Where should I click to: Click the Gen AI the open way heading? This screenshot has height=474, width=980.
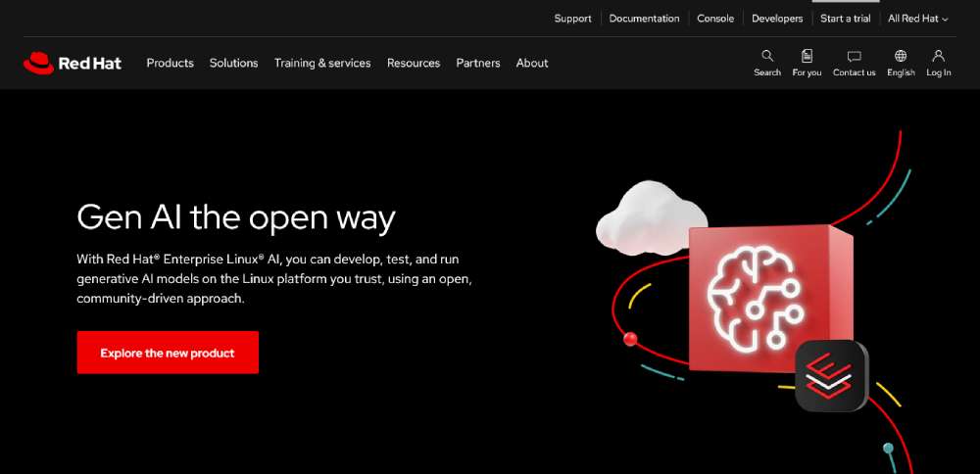pos(236,218)
